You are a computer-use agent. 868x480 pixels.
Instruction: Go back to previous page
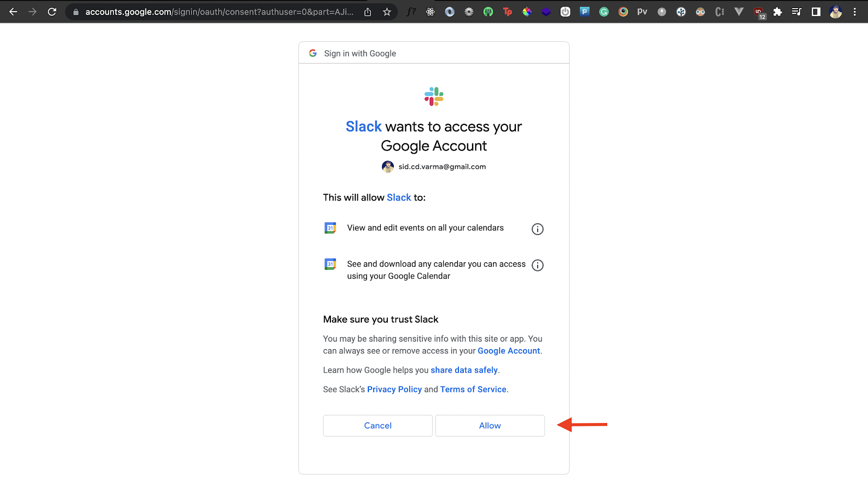14,12
